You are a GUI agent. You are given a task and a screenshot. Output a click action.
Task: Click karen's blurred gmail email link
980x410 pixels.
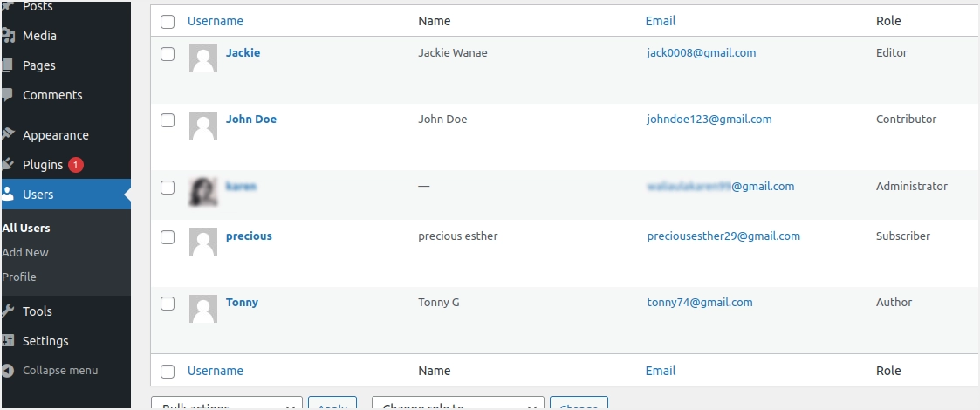coord(721,187)
